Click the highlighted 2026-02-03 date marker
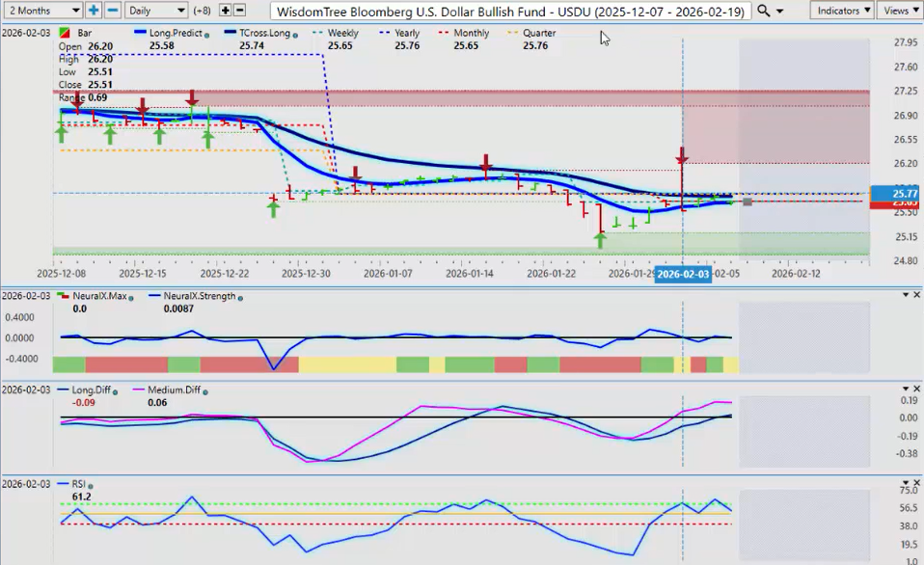The height and width of the screenshot is (565, 924). (x=683, y=274)
